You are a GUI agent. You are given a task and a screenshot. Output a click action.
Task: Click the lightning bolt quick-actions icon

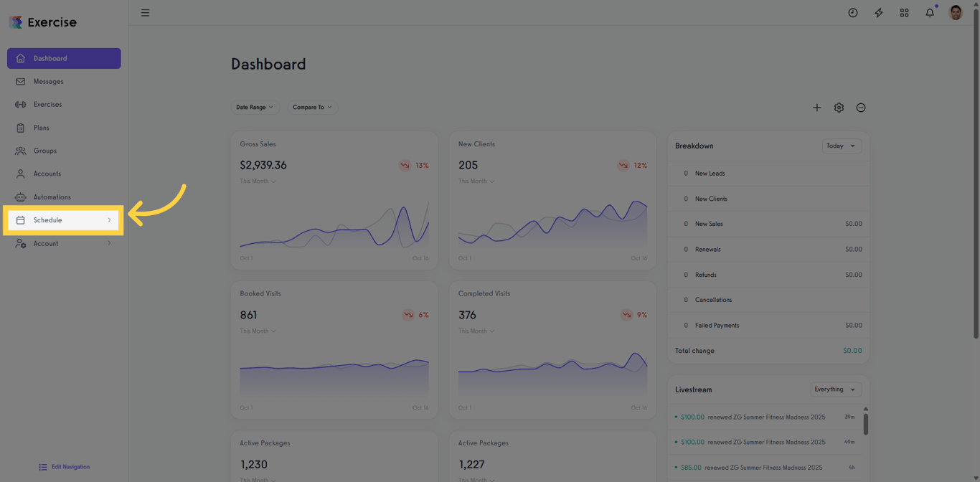point(878,12)
